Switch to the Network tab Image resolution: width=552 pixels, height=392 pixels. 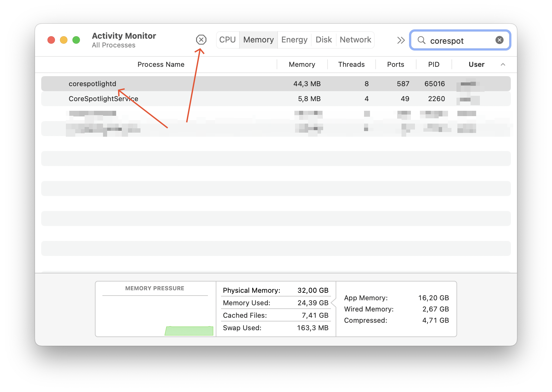click(x=355, y=40)
